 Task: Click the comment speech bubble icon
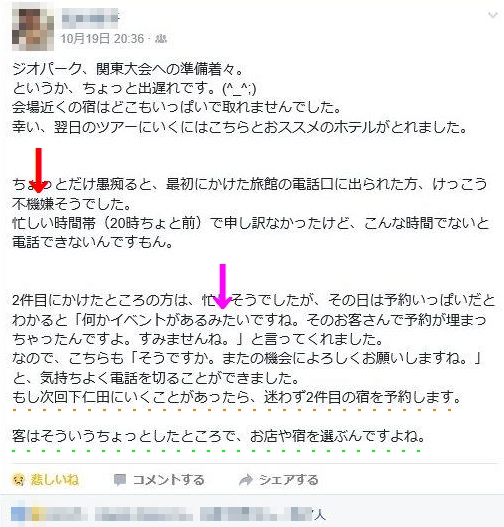click(x=120, y=480)
